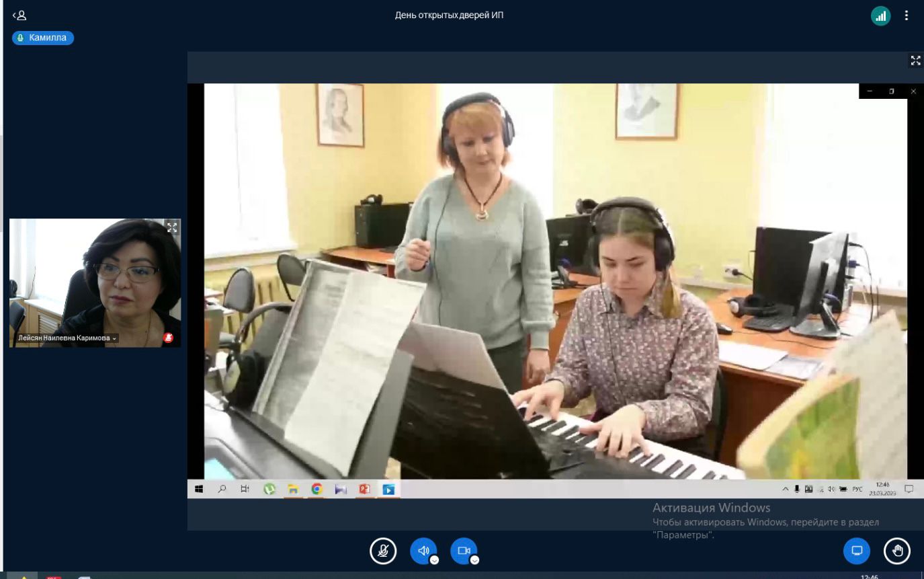Toggle the speaker audio button
Viewport: 924px width, 579px height.
tap(423, 551)
